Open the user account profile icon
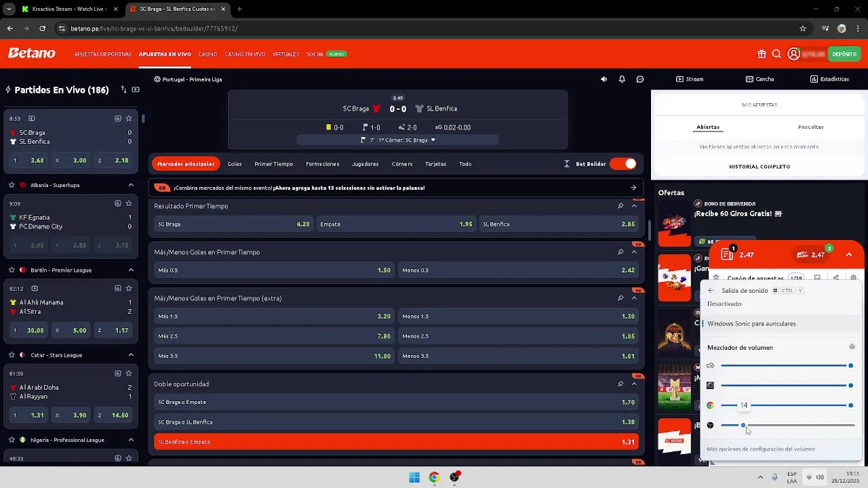868x488 pixels. pyautogui.click(x=793, y=54)
